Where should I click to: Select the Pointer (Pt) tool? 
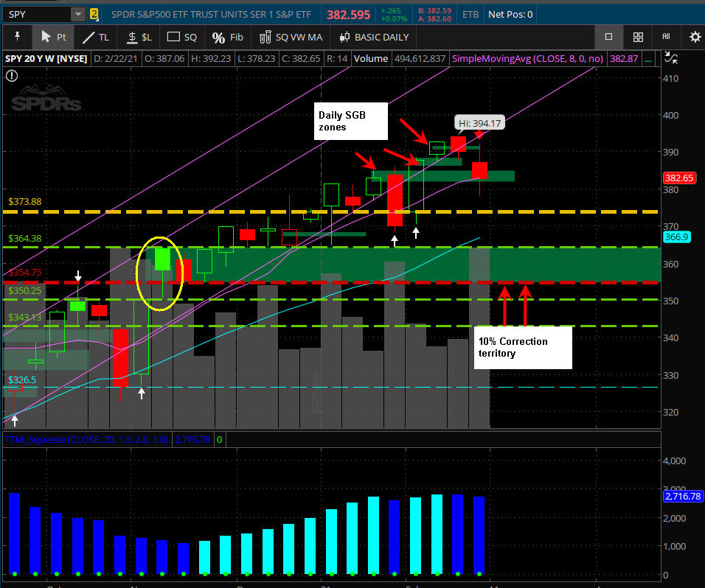click(53, 37)
